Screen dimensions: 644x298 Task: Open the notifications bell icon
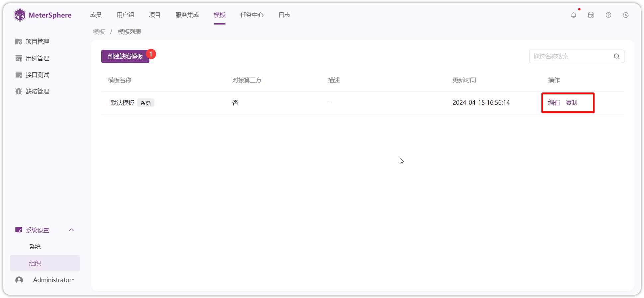(x=574, y=15)
